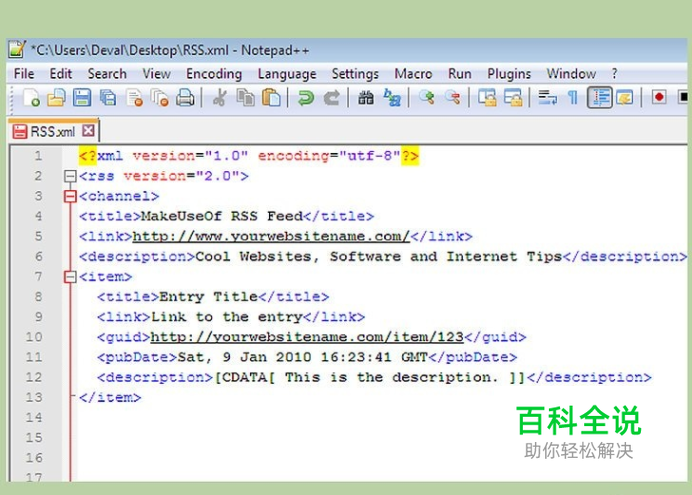This screenshot has height=495, width=692.
Task: Close the current document via the toolbar Close icon
Action: coord(134,98)
